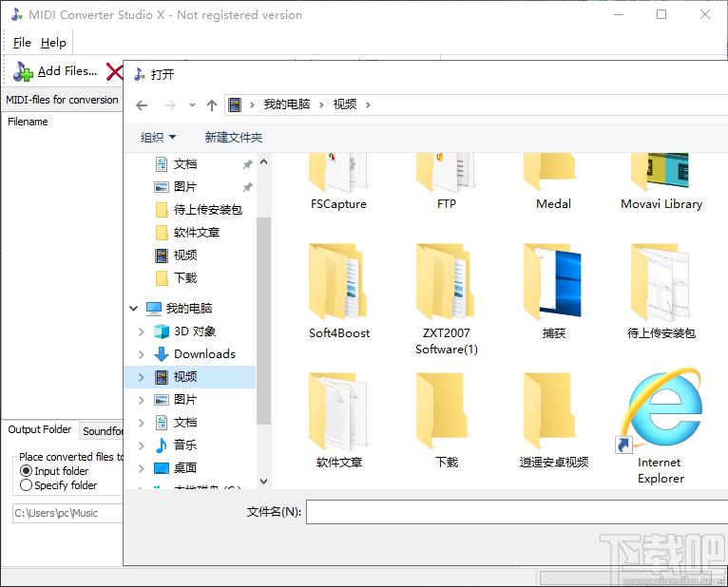Select the 逍遥安卓视频 folder
Screen dimensions: 728x587
click(x=553, y=421)
